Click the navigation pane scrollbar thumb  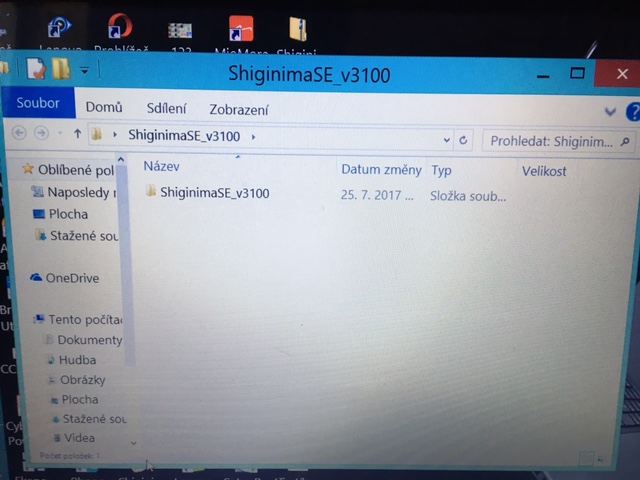(x=127, y=265)
